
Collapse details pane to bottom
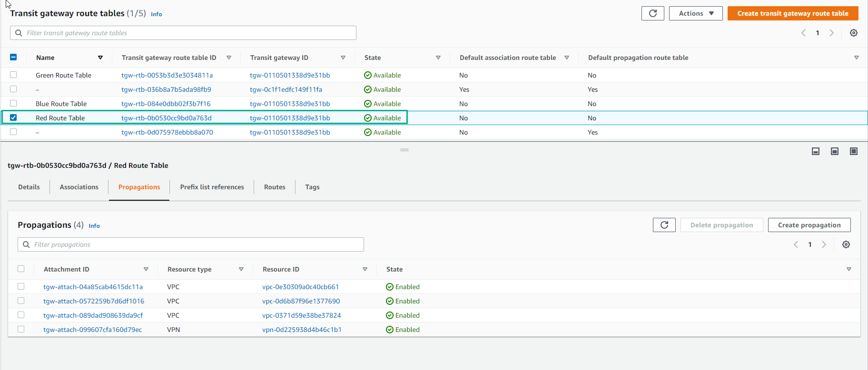click(x=816, y=151)
